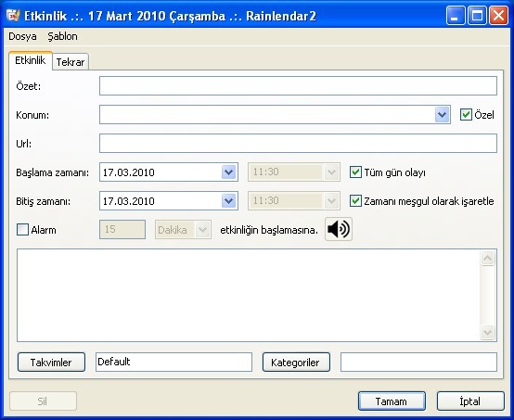514x420 pixels.
Task: Minimize the Rainlendar2 window
Action: tap(455, 16)
